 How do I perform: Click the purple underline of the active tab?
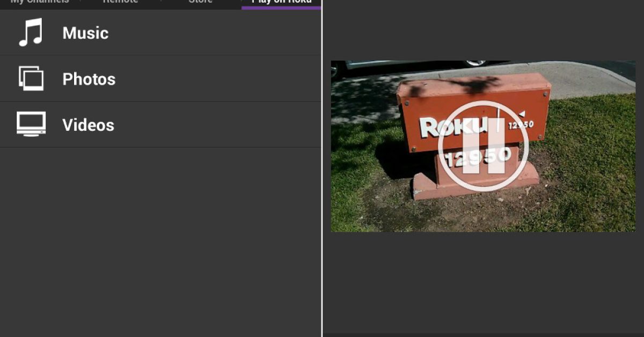281,8
